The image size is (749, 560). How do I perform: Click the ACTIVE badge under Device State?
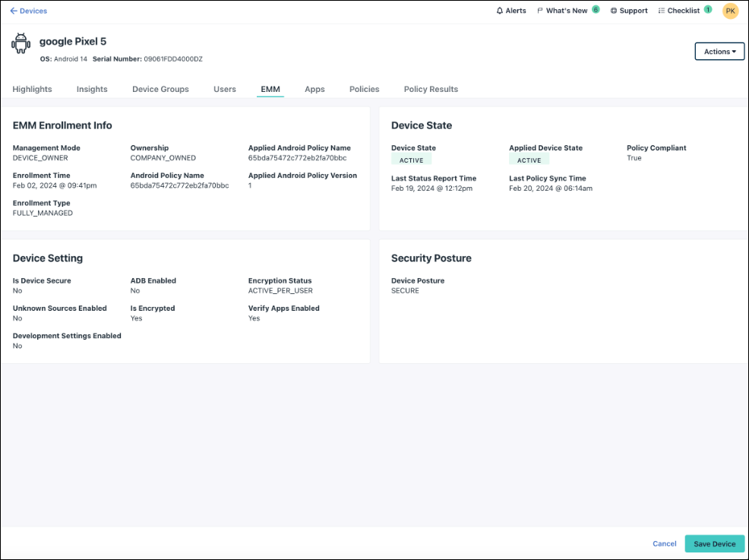(411, 160)
